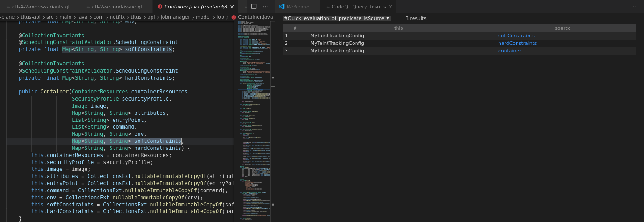Viewport: 644px width, 222px height.
Task: Click the Container.java breadcrumb item
Action: 255,17
